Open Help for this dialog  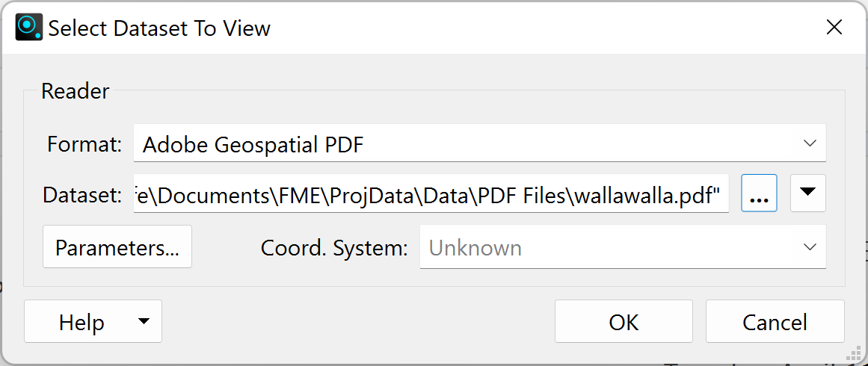click(81, 322)
